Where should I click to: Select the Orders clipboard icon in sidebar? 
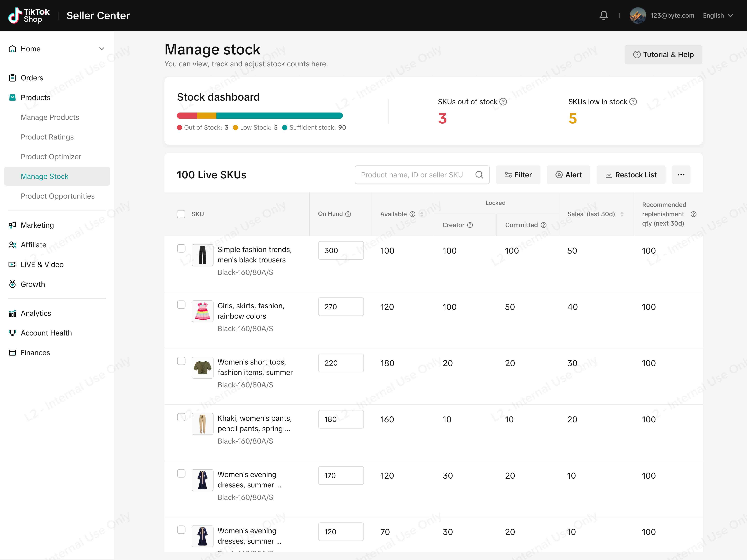[12, 78]
